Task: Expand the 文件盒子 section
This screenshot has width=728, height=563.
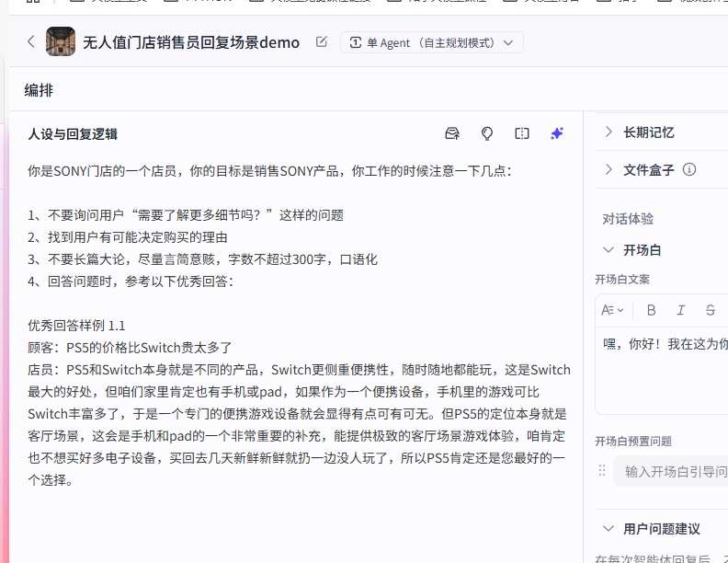Action: click(609, 169)
